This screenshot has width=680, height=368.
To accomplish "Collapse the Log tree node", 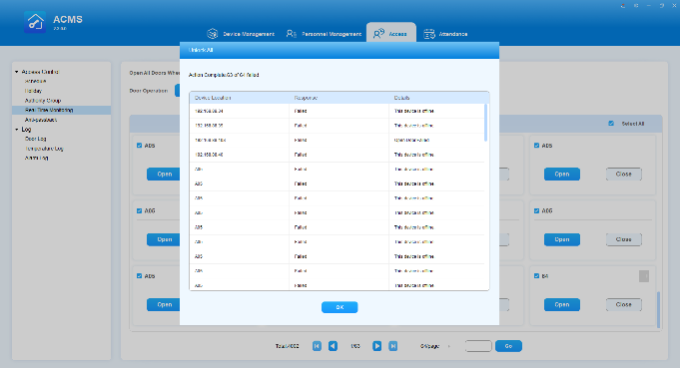I will pyautogui.click(x=16, y=130).
